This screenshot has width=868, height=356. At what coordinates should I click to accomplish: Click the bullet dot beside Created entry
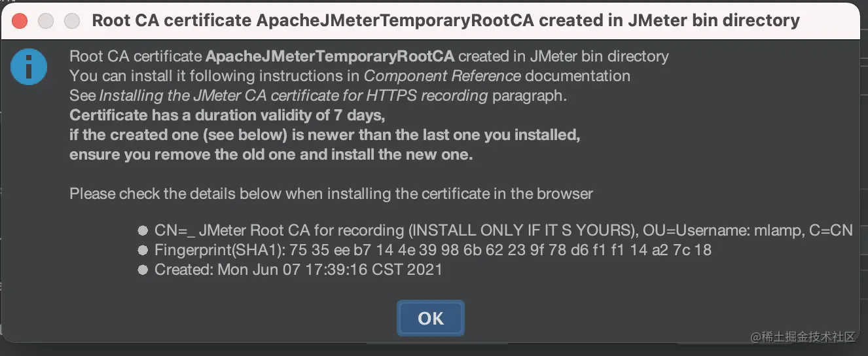(143, 270)
